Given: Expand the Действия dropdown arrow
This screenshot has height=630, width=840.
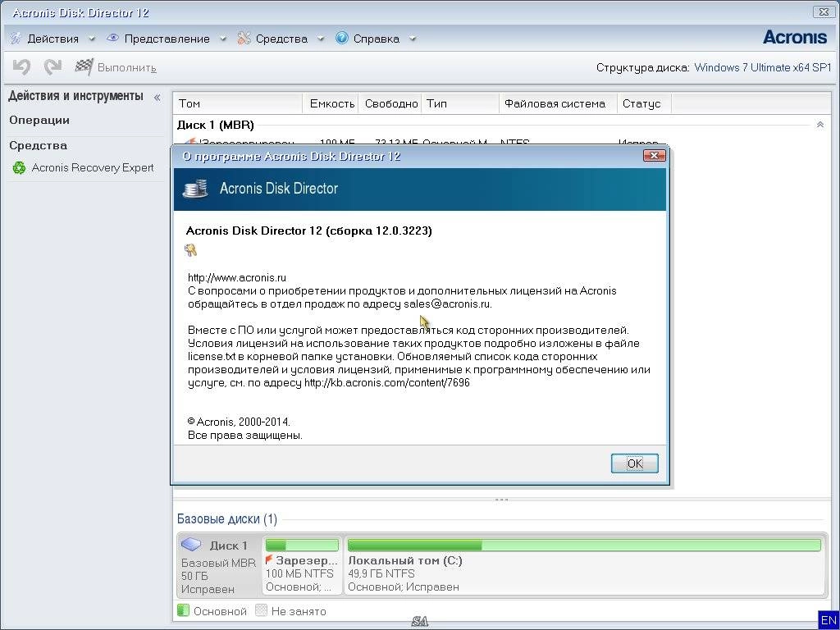Looking at the screenshot, I should tap(92, 39).
